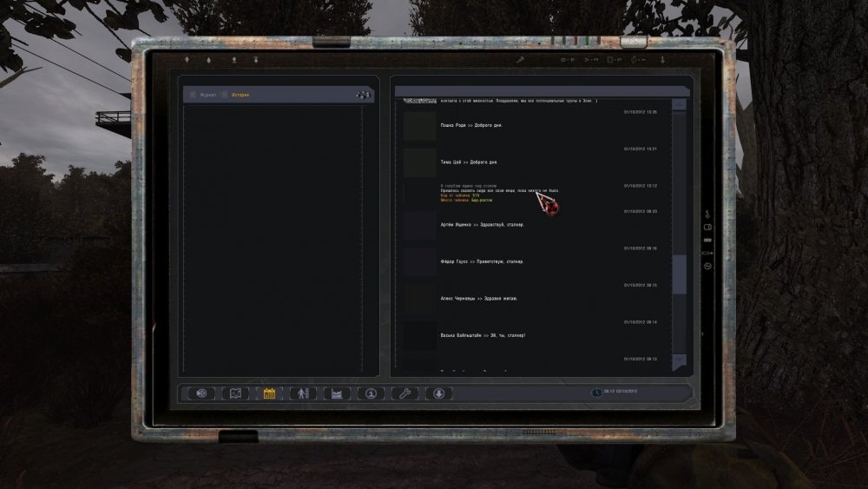Select message "Артём Ищенко >> Здравствуй, сталкер."
This screenshot has height=489, width=868.
tap(482, 225)
